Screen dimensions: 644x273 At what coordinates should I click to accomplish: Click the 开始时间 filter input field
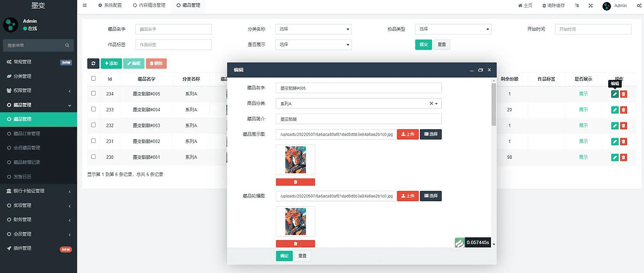(593, 29)
